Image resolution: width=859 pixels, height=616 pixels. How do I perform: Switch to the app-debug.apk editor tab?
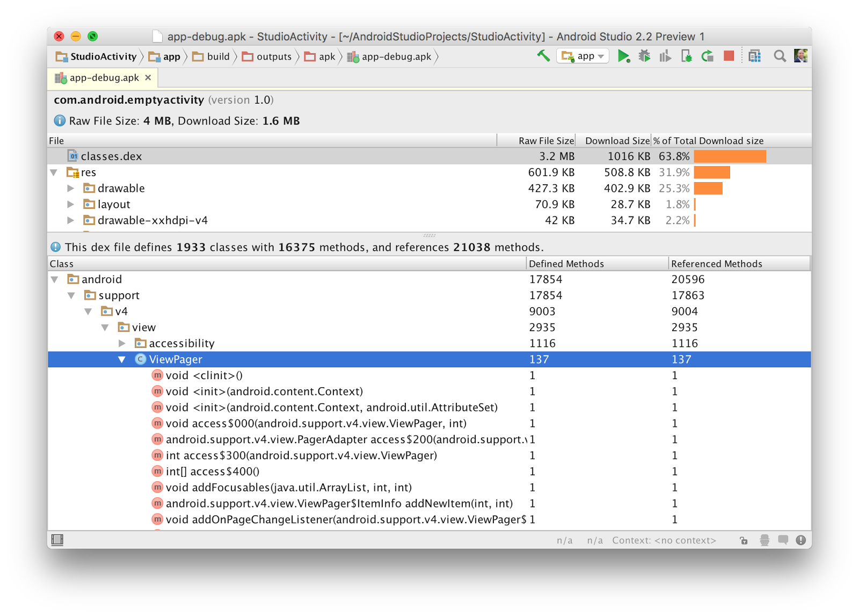[104, 77]
